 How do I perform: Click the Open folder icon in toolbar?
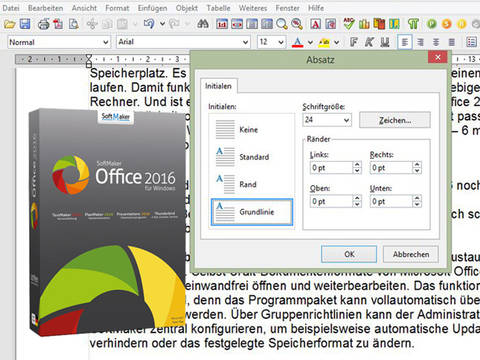click(10, 24)
